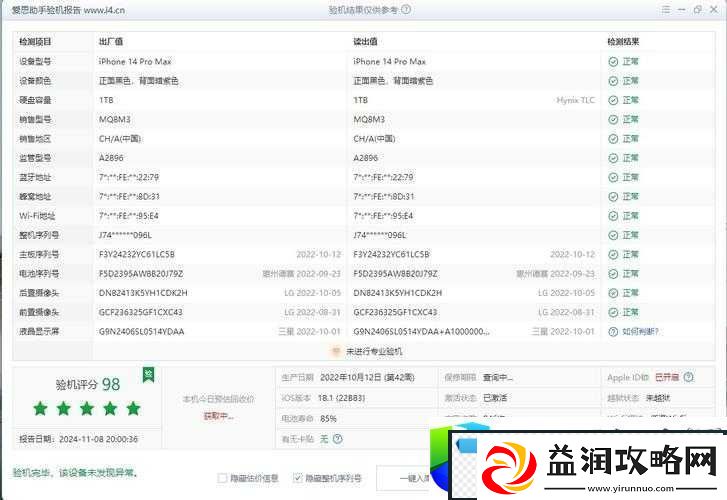Click the first green rating star
The width and height of the screenshot is (727, 500).
[x=40, y=409]
